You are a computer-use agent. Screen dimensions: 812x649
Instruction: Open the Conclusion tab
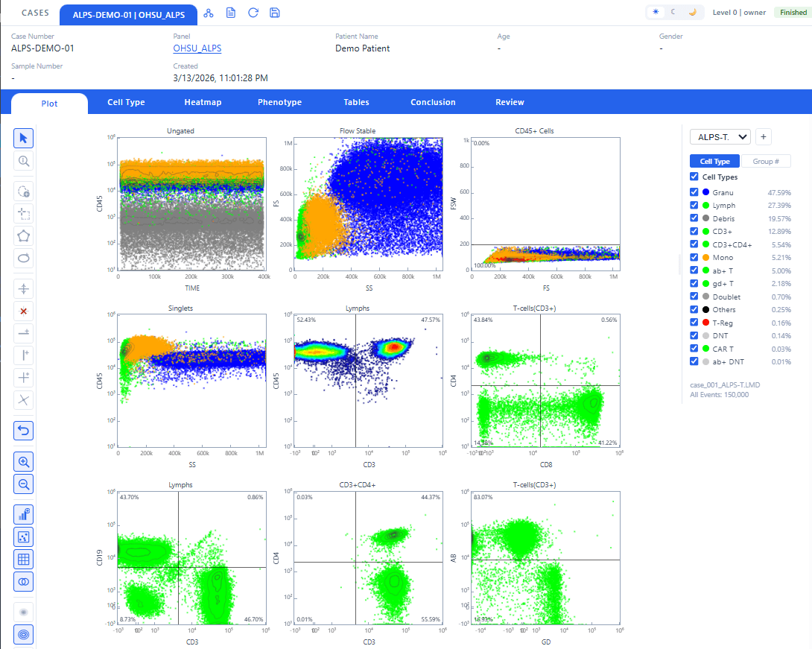[x=433, y=103]
